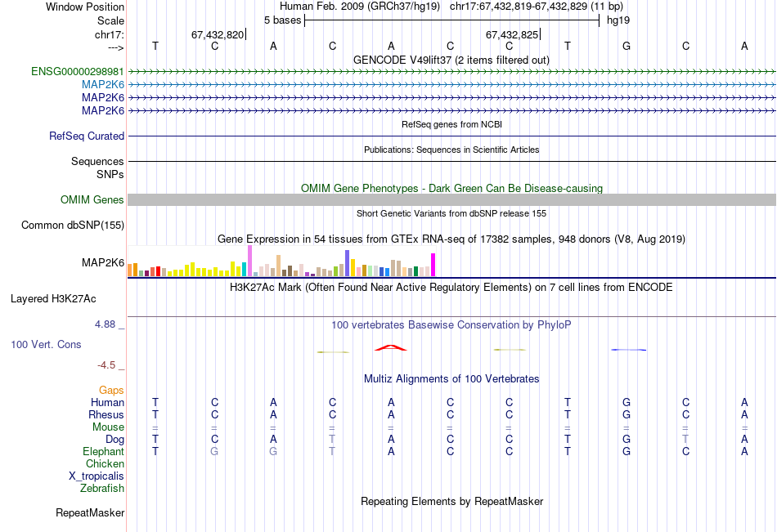Click the SNPs track label

pyautogui.click(x=110, y=175)
